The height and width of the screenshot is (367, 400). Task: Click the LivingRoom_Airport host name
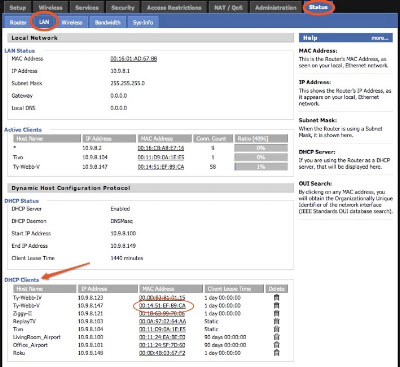(x=37, y=337)
